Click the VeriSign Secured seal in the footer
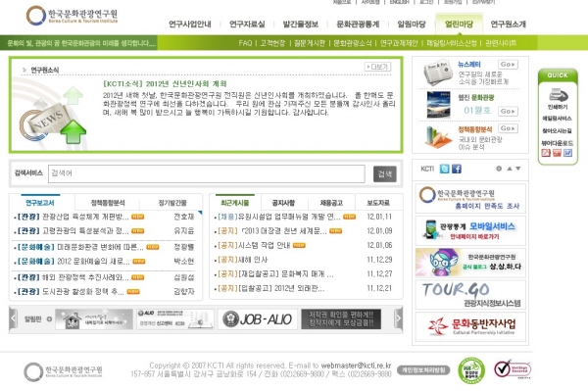 (x=512, y=368)
